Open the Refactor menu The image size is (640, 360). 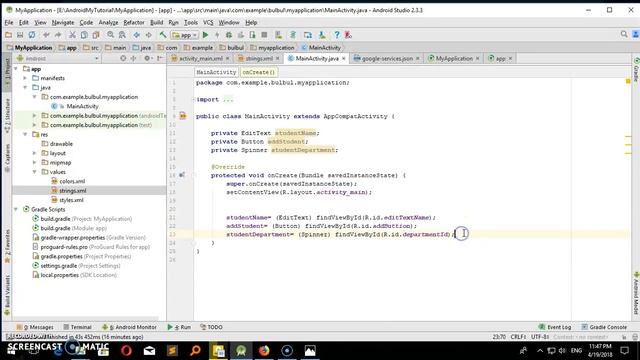coord(134,22)
